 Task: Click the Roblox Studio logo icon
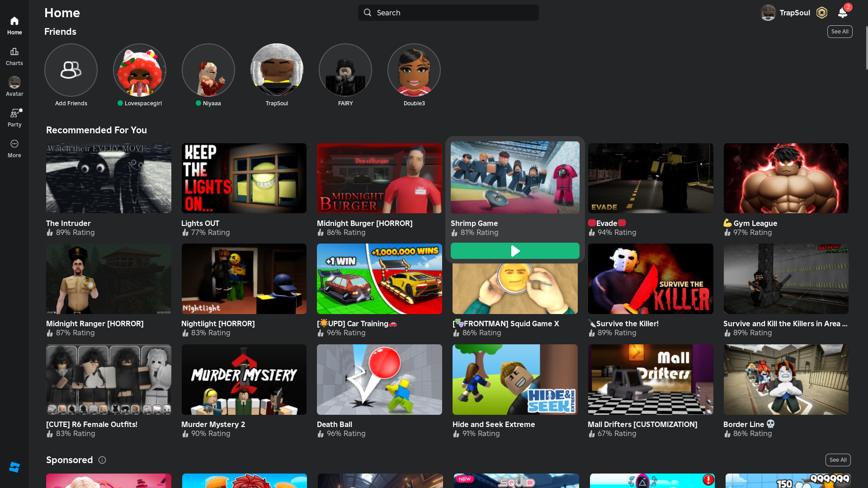14,467
